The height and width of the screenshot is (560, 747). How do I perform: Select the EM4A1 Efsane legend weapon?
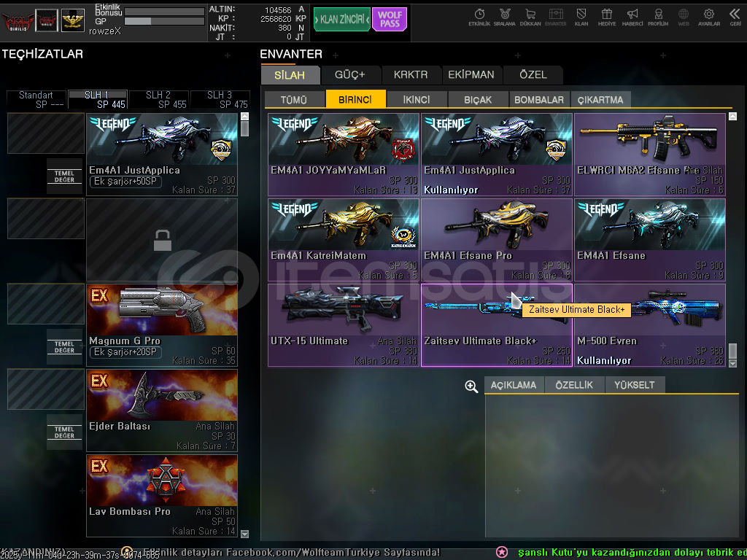click(x=650, y=240)
